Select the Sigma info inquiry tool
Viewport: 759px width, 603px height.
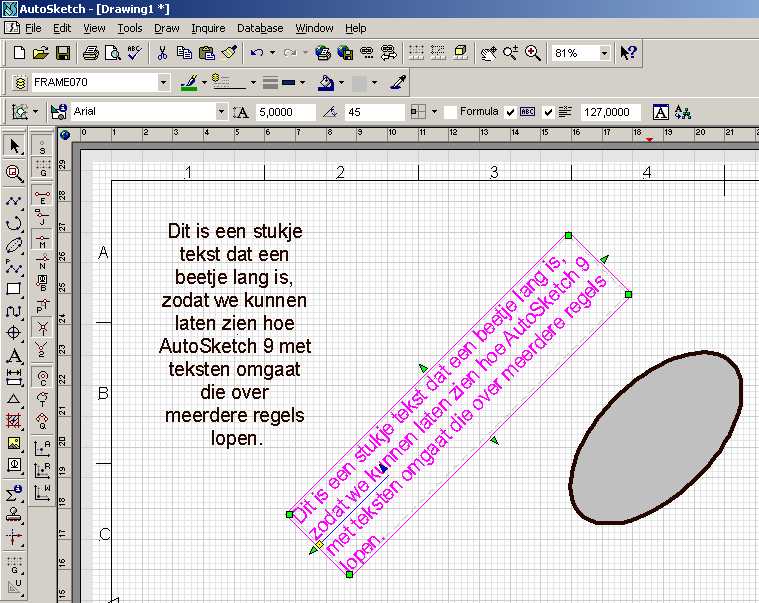tap(14, 493)
